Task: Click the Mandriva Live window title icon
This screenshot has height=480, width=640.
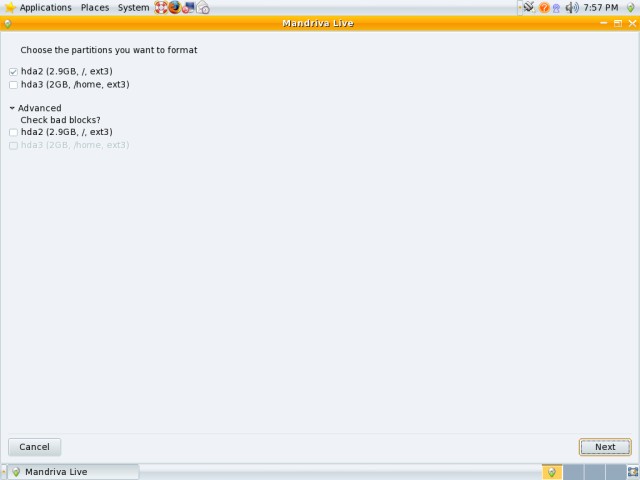Action: (8, 24)
